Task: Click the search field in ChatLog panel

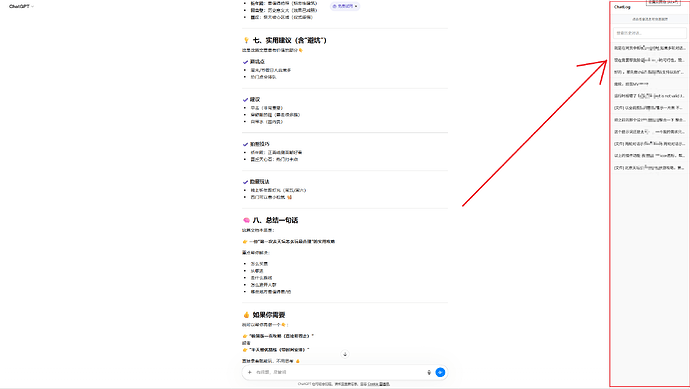Action: click(x=650, y=33)
